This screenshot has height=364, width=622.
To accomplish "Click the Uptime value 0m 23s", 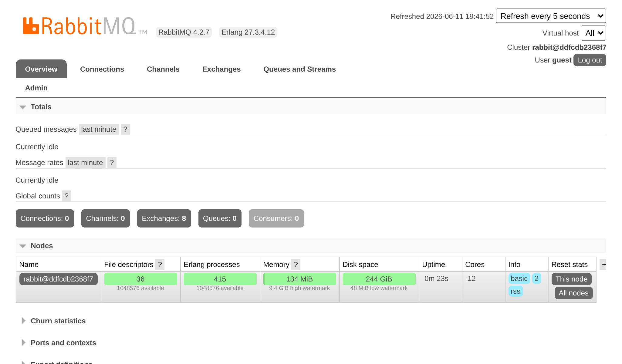I will point(436,278).
